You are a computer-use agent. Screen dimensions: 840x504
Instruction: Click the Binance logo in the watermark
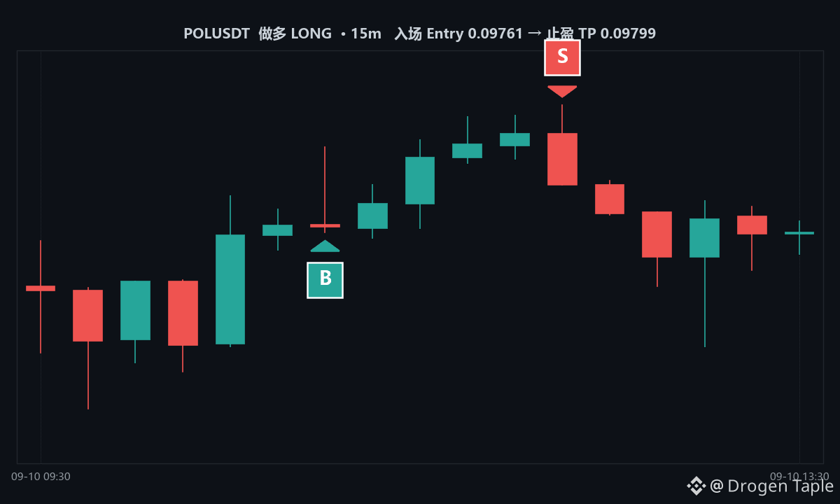(696, 485)
